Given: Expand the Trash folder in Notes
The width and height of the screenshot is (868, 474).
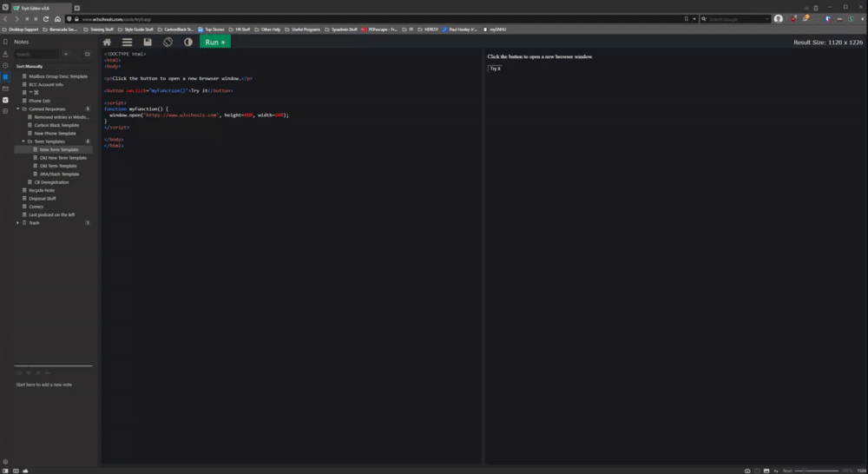Looking at the screenshot, I should [17, 222].
